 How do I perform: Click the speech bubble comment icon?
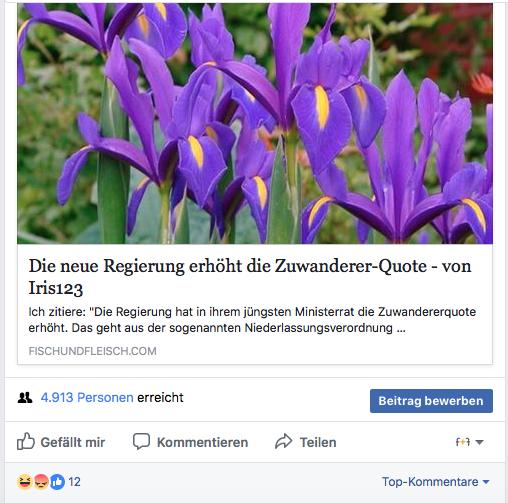click(x=141, y=441)
